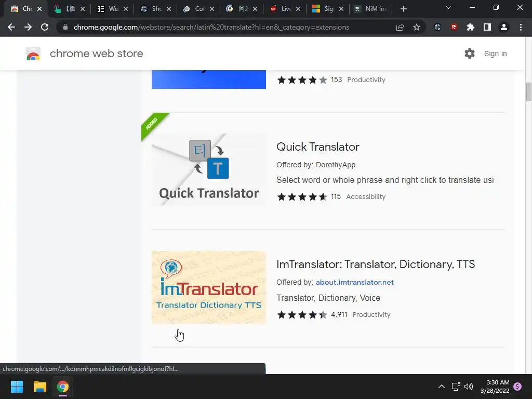This screenshot has height=399, width=532.
Task: Reload the current page
Action: pyautogui.click(x=45, y=27)
